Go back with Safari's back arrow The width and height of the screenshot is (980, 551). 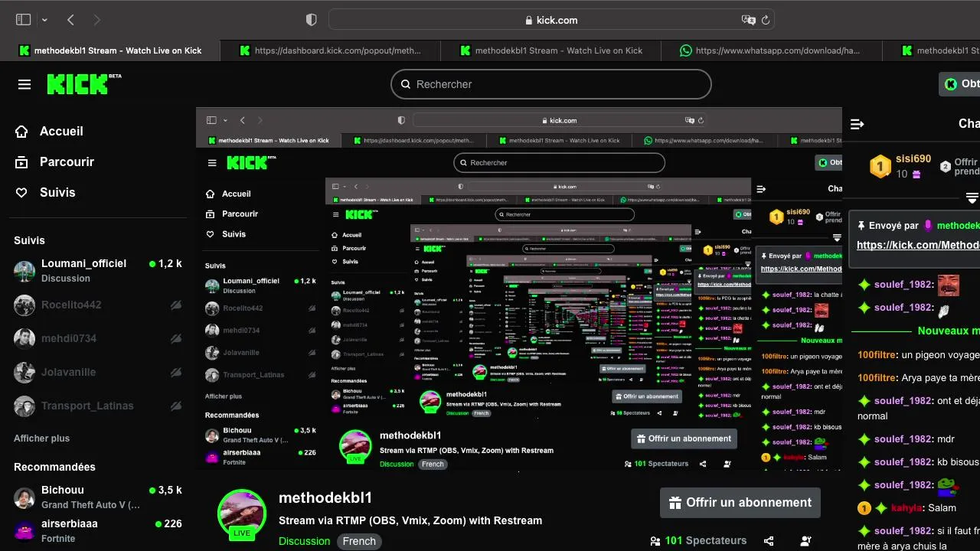click(70, 20)
